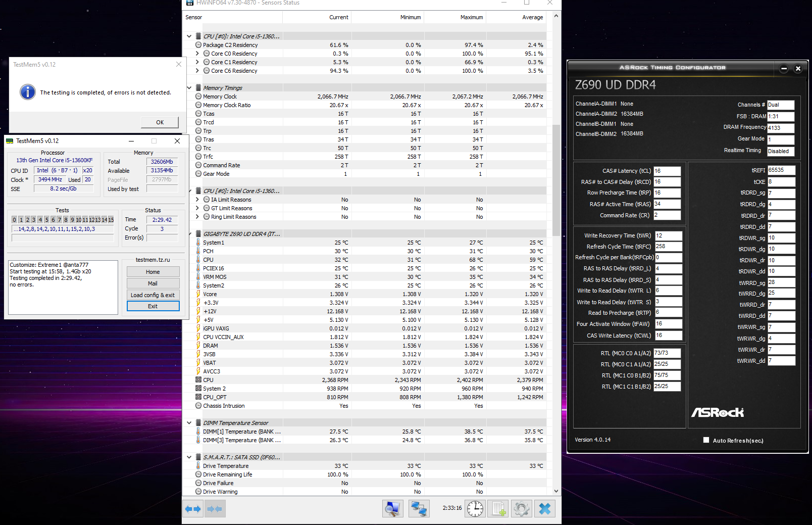Screen dimensions: 812x525
Task: Collapse the CPU group above IA Limit Reasons
Action: [189, 191]
